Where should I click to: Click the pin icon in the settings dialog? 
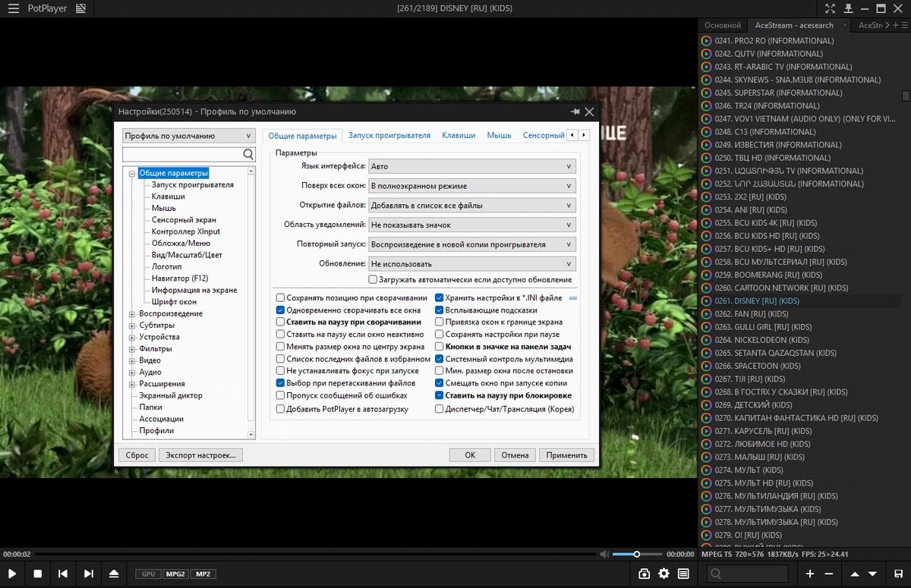(x=575, y=112)
